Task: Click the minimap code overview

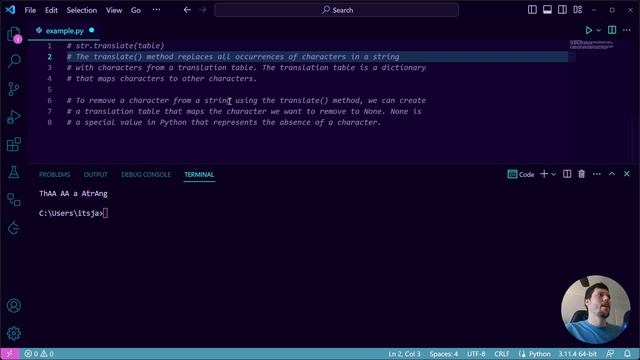Action: pyautogui.click(x=591, y=44)
